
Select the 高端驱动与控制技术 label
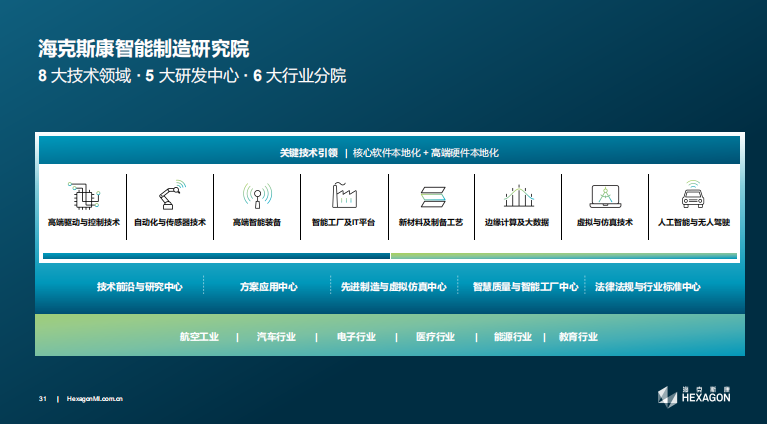pyautogui.click(x=84, y=223)
